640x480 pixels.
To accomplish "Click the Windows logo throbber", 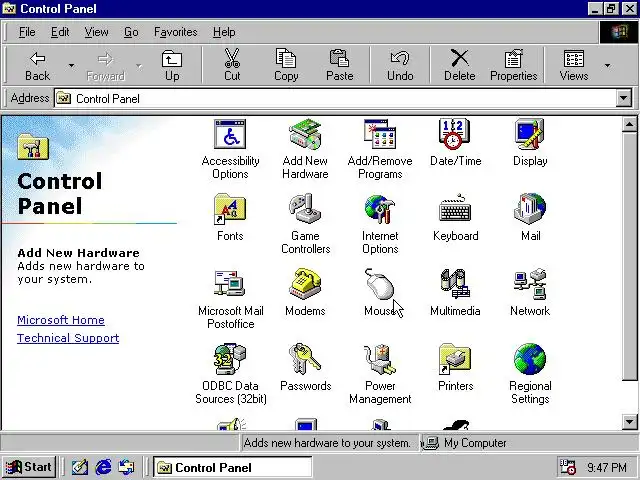I will [x=619, y=32].
